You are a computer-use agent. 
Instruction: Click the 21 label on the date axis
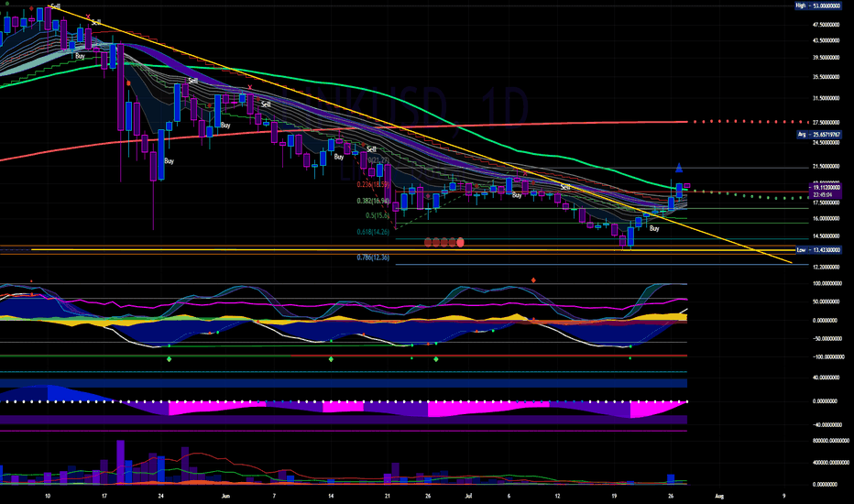click(x=388, y=497)
